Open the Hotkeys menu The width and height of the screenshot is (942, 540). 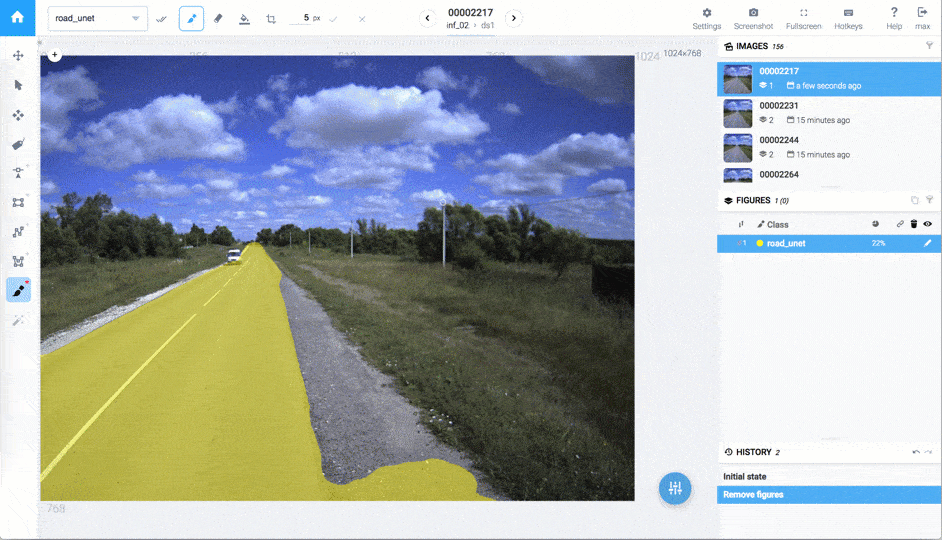click(848, 18)
